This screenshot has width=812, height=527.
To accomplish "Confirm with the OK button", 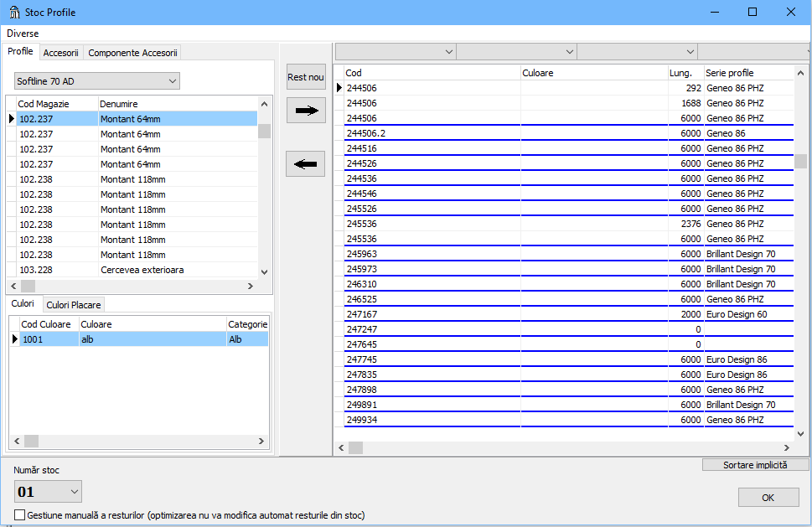I will click(x=768, y=497).
